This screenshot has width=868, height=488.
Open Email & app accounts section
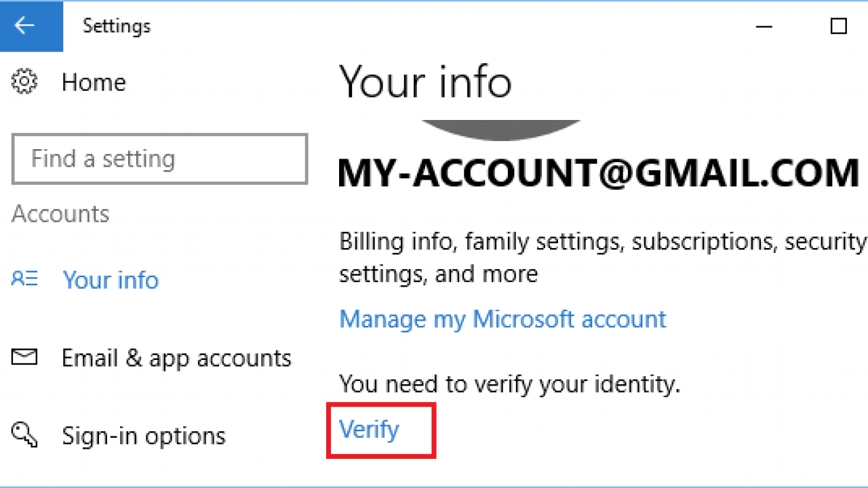[x=176, y=358]
